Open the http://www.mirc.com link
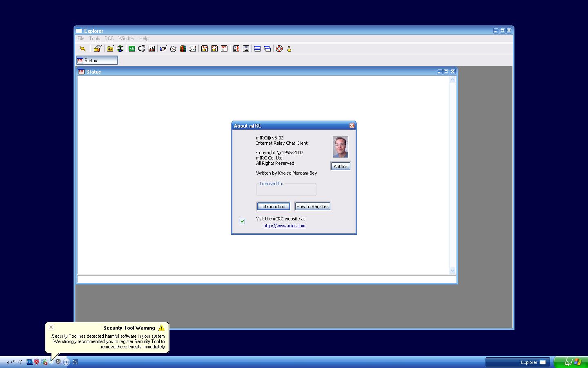This screenshot has width=588, height=368. click(284, 226)
